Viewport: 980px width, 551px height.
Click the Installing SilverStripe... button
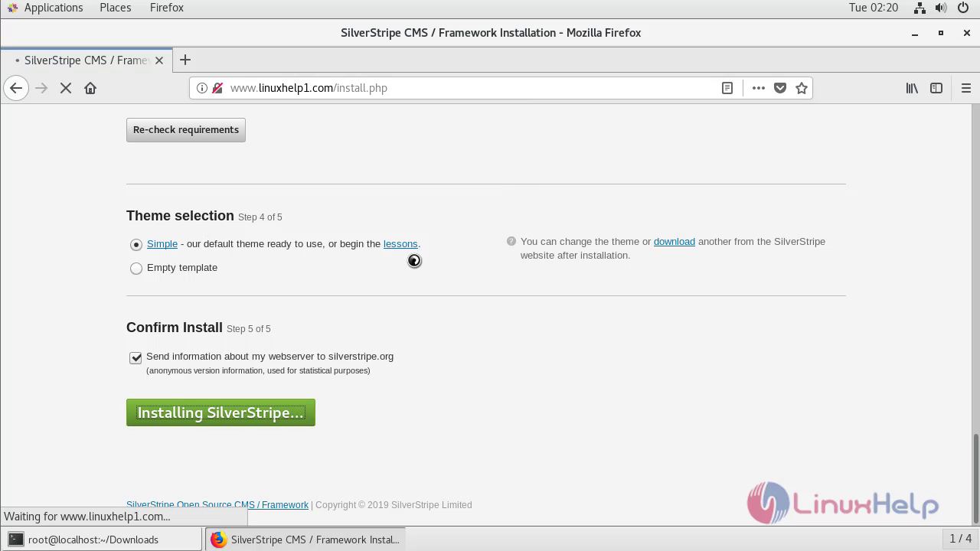click(x=220, y=412)
